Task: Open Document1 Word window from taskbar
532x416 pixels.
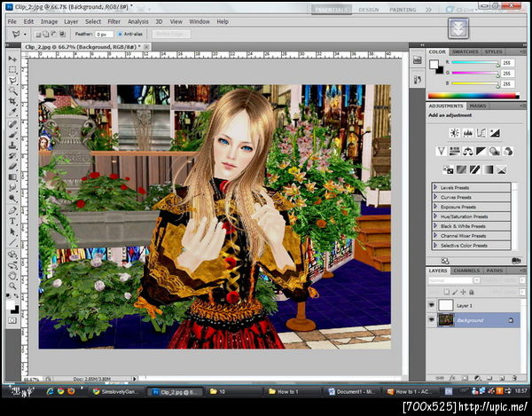Action: pos(352,391)
